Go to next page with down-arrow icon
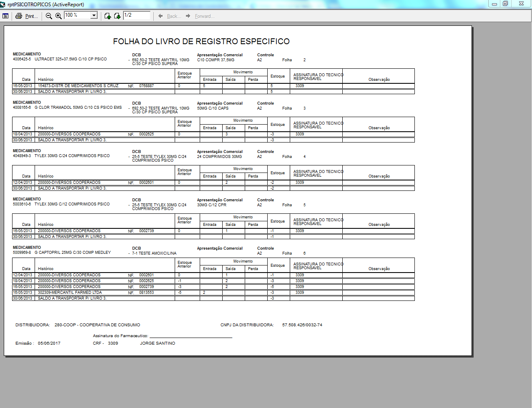Viewport: 532px width, 408px height. pos(117,16)
